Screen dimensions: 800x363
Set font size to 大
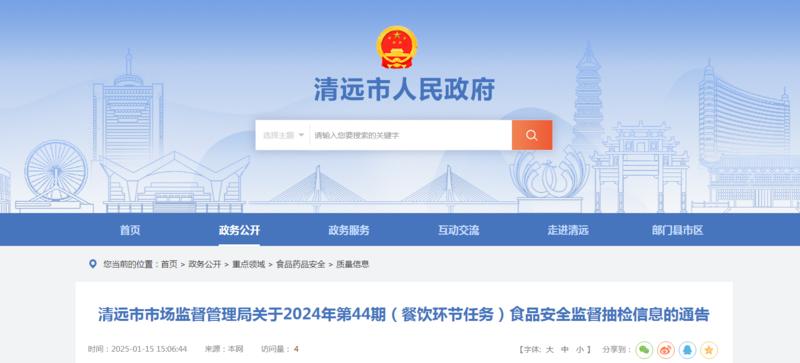pyautogui.click(x=549, y=350)
